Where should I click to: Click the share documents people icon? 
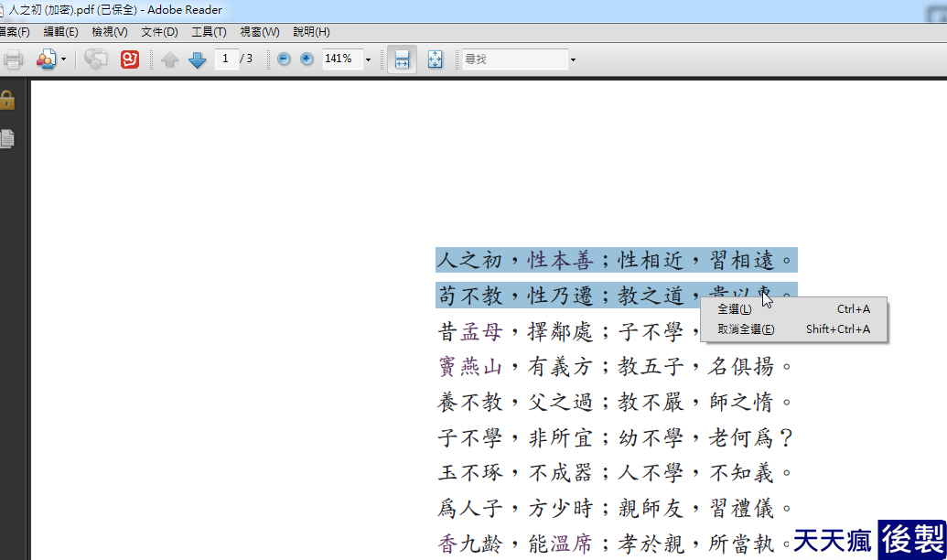(46, 59)
